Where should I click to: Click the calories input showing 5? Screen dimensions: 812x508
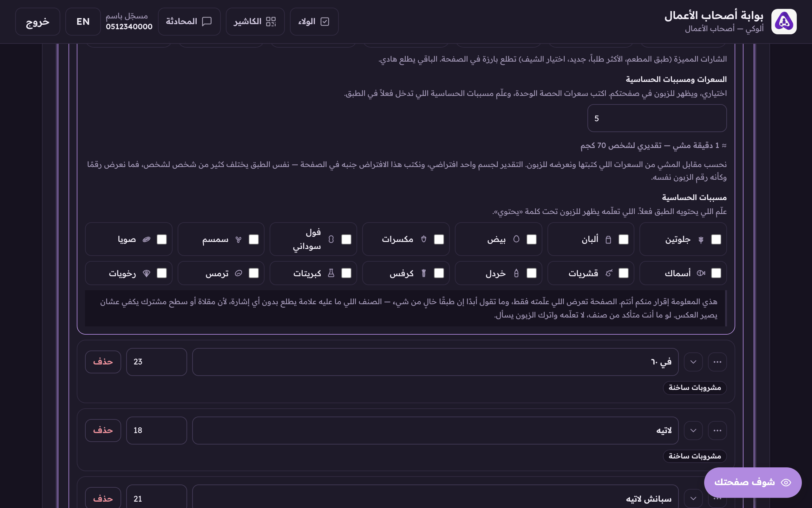[657, 118]
